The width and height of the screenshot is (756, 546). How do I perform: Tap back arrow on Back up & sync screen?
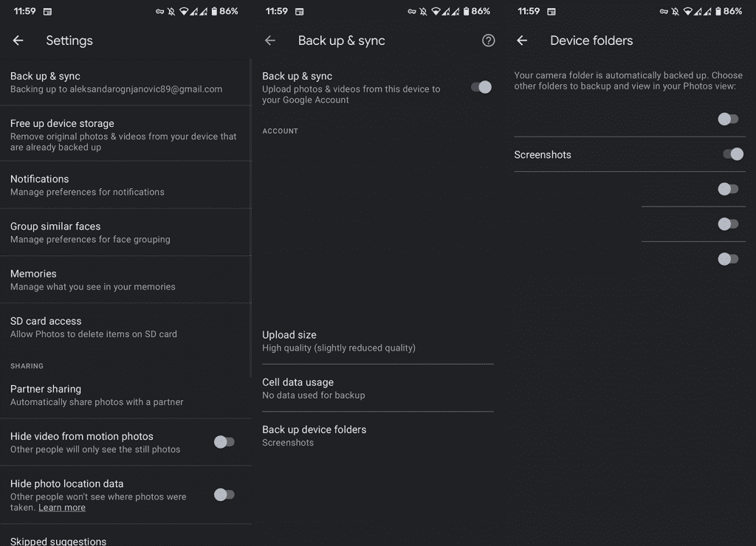pyautogui.click(x=270, y=41)
